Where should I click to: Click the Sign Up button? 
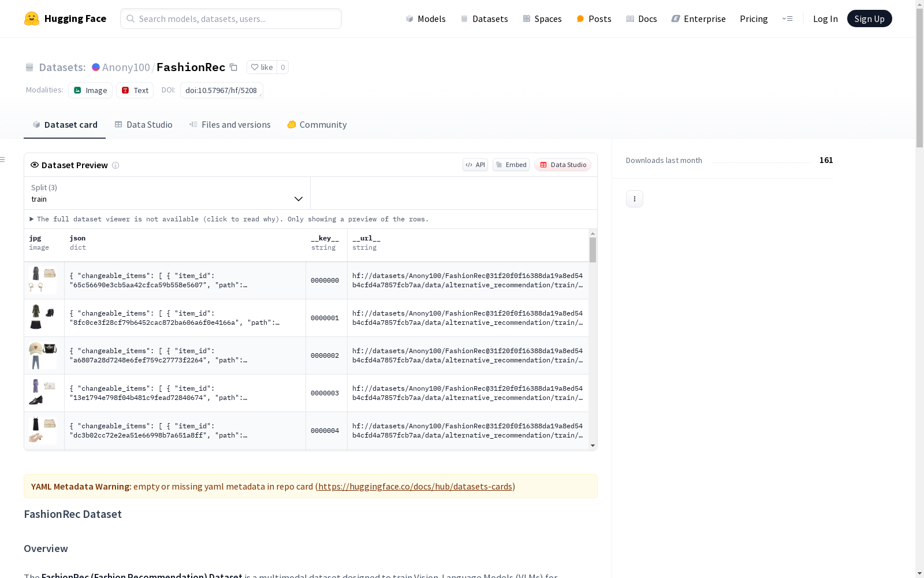pyautogui.click(x=869, y=18)
